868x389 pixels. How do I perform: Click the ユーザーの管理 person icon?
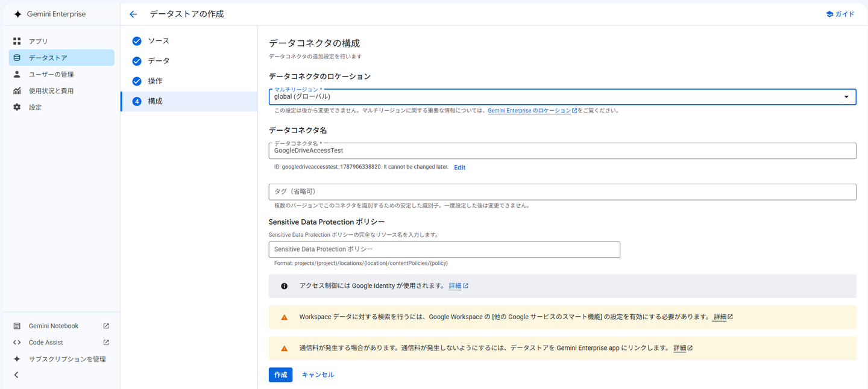[x=17, y=74]
